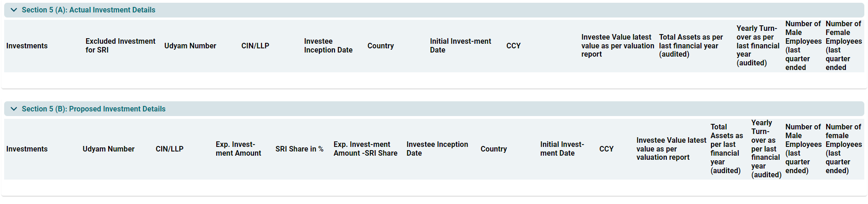
Task: Collapse Section 5 (A) chevron arrow
Action: pos(14,10)
